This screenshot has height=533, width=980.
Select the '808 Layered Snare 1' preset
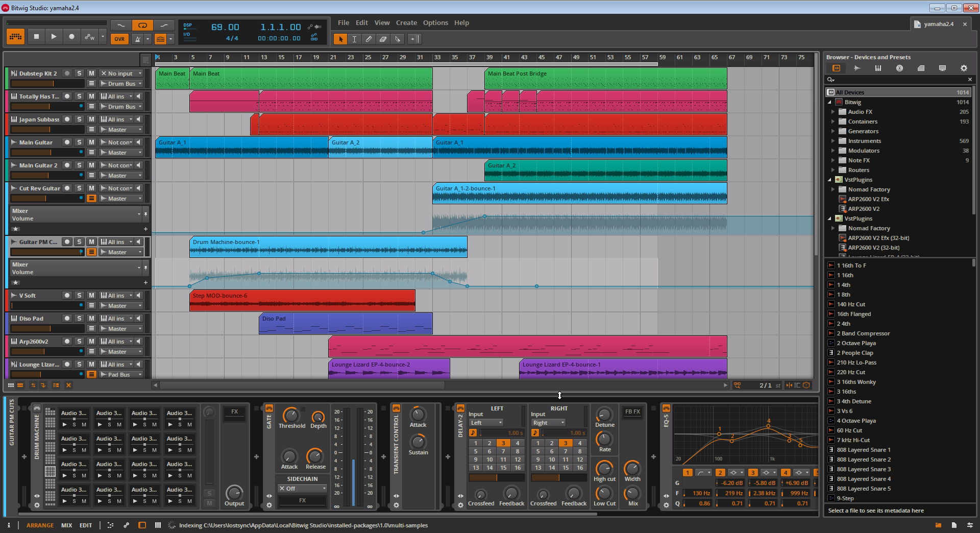tap(864, 450)
